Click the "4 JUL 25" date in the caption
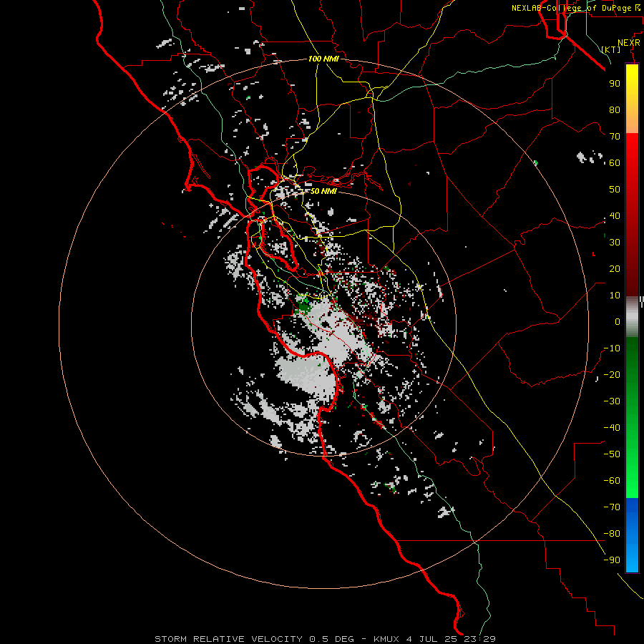Image resolution: width=644 pixels, height=644 pixels. click(x=432, y=639)
